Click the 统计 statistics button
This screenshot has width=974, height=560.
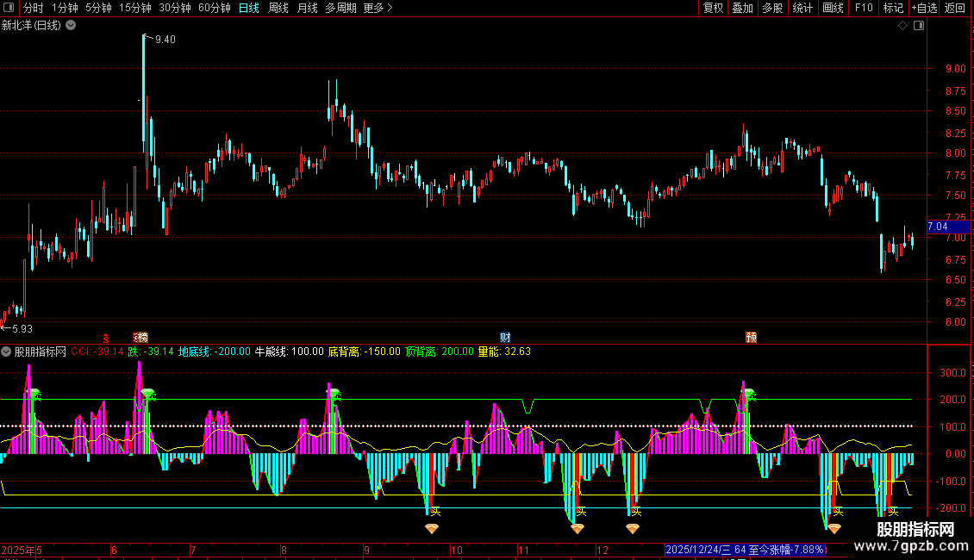pos(802,8)
